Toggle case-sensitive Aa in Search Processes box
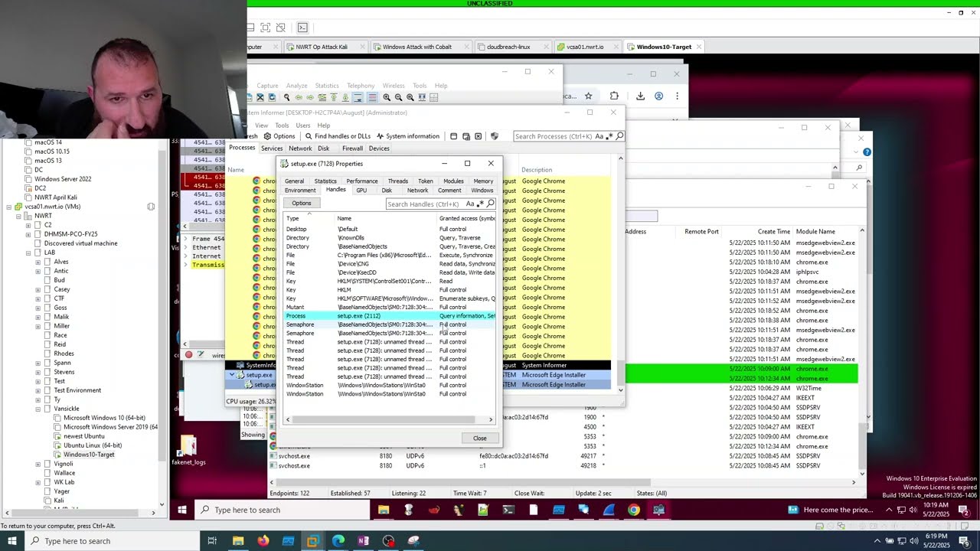 coord(599,136)
